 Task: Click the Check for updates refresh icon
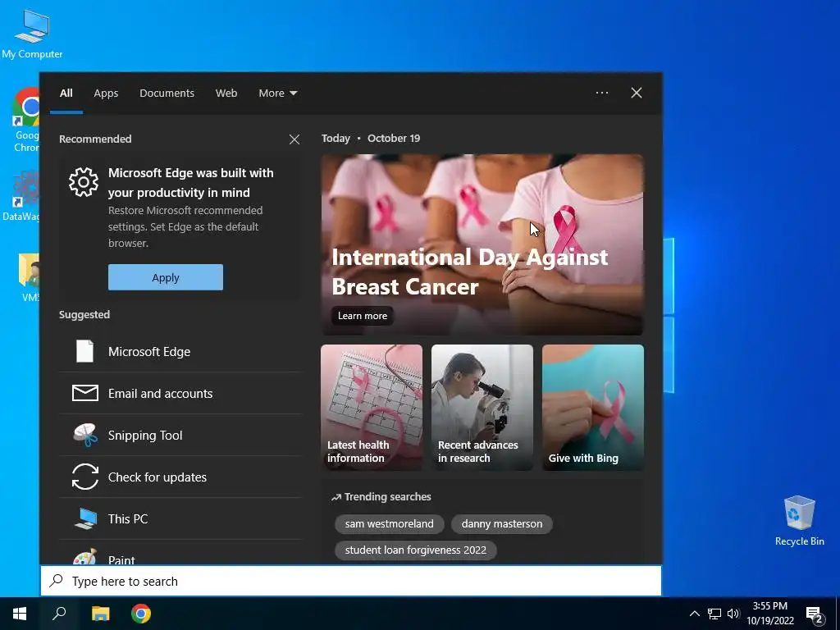[84, 477]
